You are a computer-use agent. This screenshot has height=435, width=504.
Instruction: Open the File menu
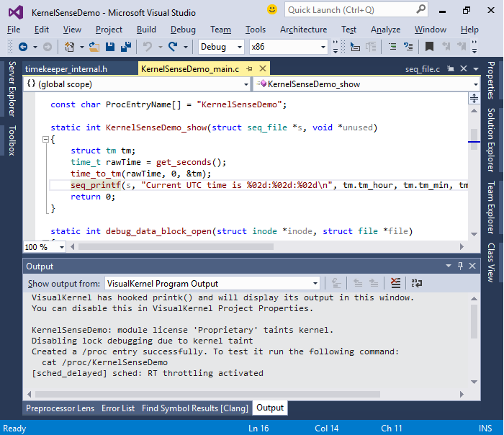tap(14, 30)
